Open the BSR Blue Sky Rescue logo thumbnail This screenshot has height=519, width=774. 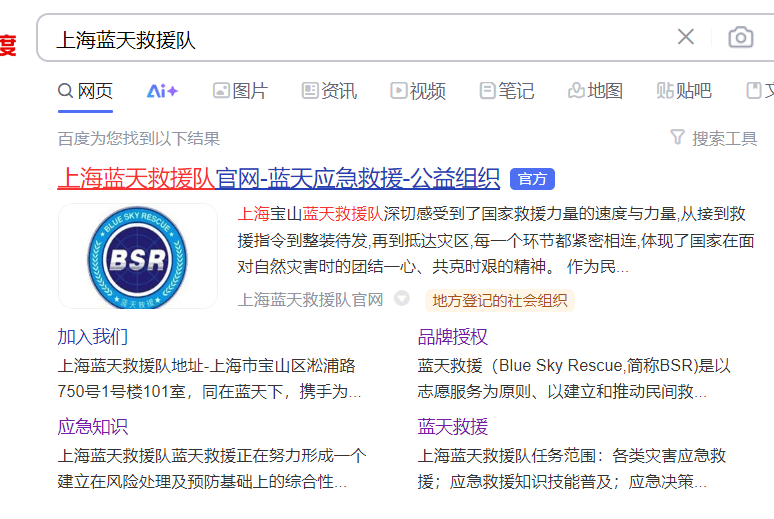138,256
